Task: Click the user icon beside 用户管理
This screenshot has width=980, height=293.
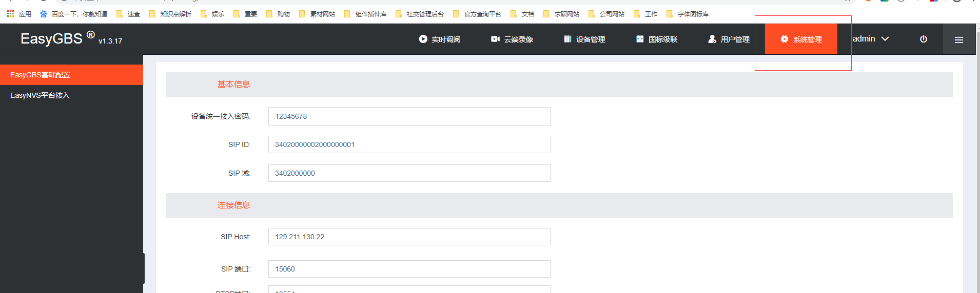Action: tap(712, 39)
